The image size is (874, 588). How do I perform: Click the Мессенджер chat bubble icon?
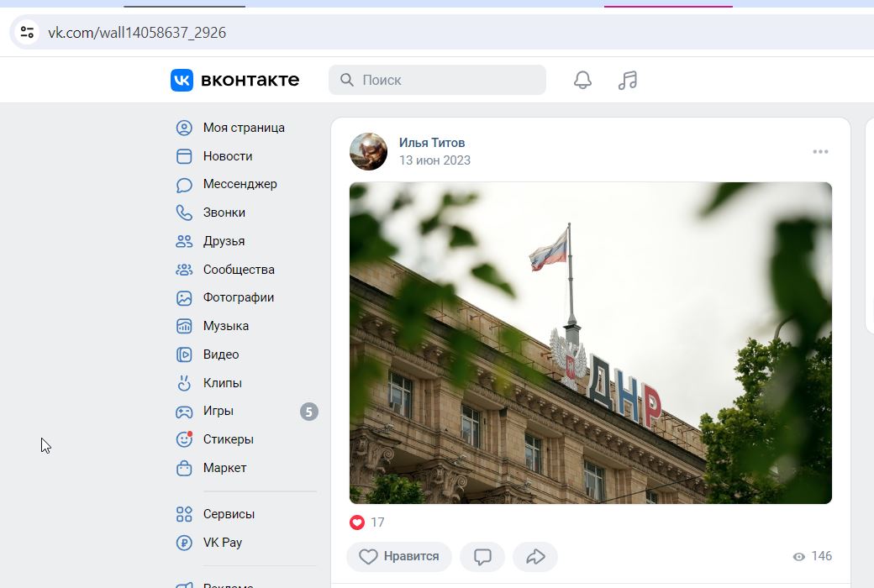pyautogui.click(x=184, y=185)
